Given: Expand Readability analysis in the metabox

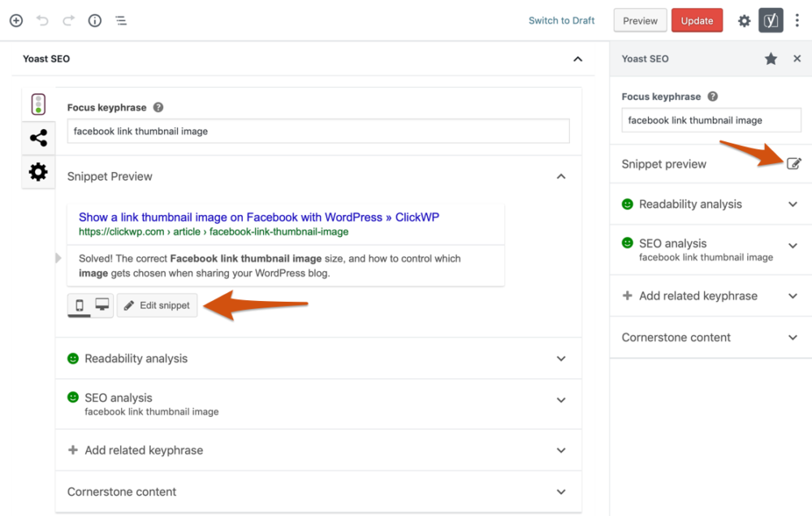Looking at the screenshot, I should click(561, 358).
